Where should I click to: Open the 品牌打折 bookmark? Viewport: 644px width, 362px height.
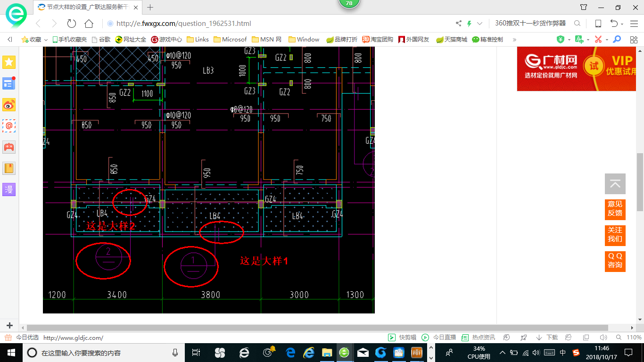coord(342,40)
